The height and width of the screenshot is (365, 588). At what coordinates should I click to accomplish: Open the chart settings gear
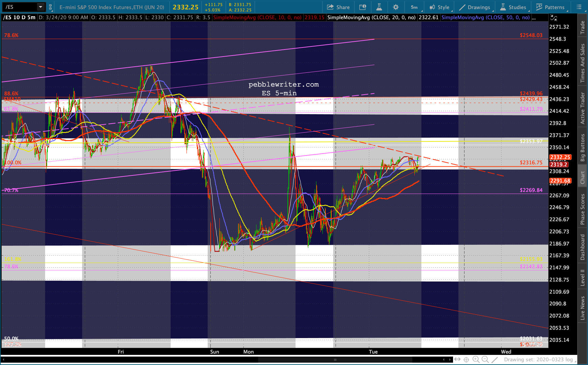pos(396,7)
